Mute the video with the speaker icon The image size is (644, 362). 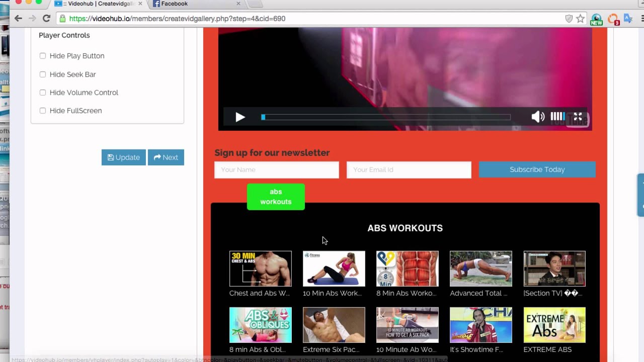tap(538, 117)
